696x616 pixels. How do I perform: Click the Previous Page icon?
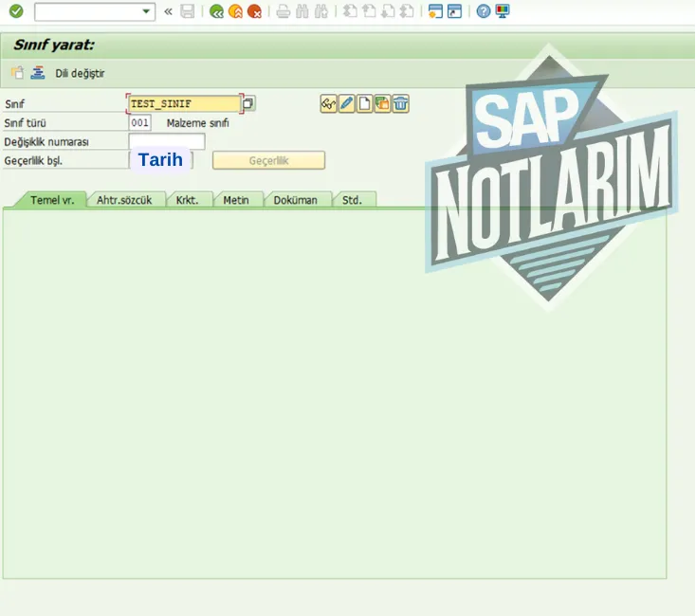[x=369, y=11]
